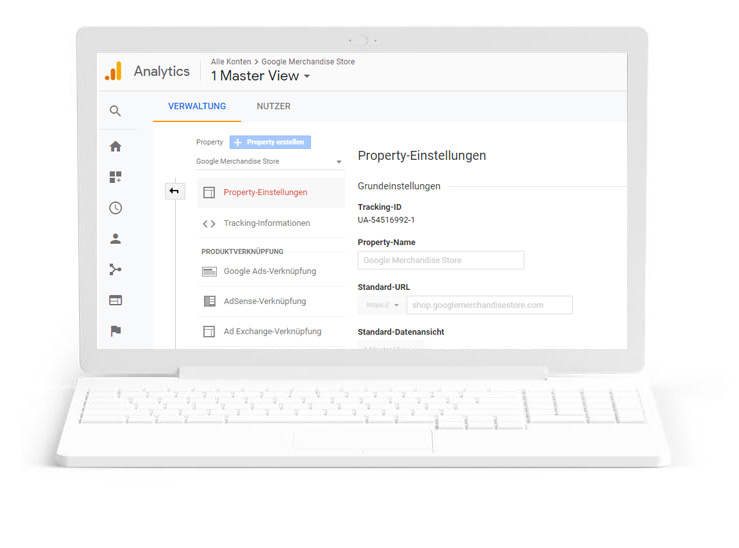This screenshot has height=548, width=739.
Task: Click into the Property-Name input field
Action: click(441, 260)
